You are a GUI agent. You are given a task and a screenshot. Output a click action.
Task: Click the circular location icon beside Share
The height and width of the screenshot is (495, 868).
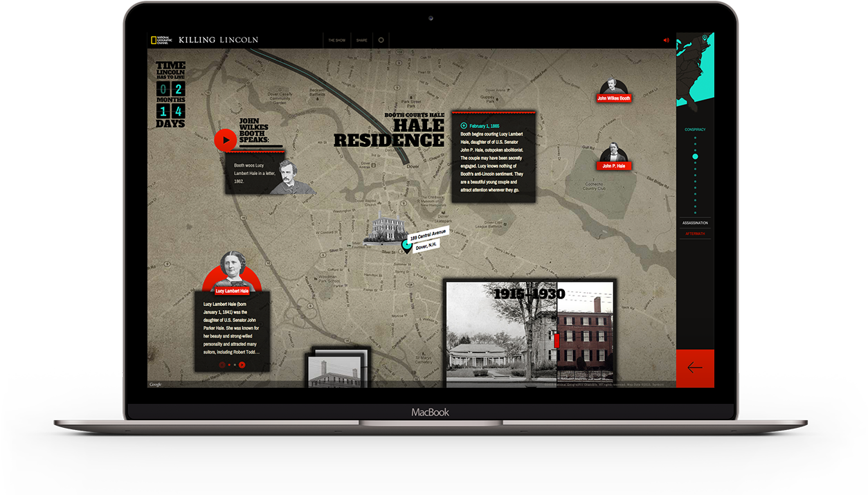point(381,40)
